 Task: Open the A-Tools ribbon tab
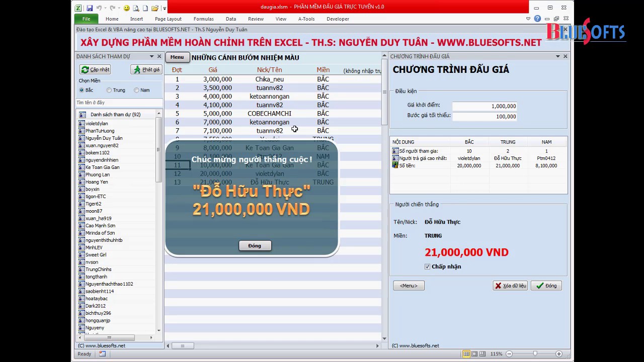306,19
